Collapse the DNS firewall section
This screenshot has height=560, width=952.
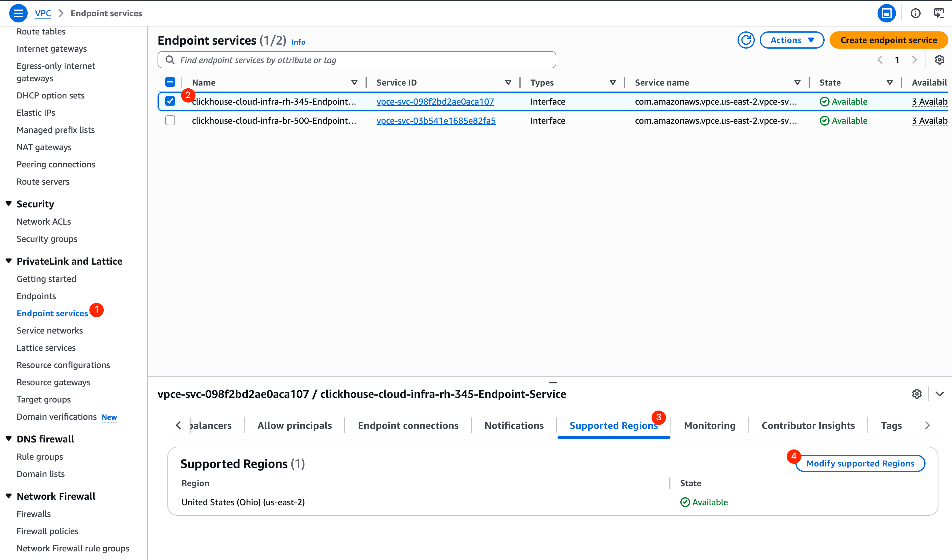(x=9, y=439)
